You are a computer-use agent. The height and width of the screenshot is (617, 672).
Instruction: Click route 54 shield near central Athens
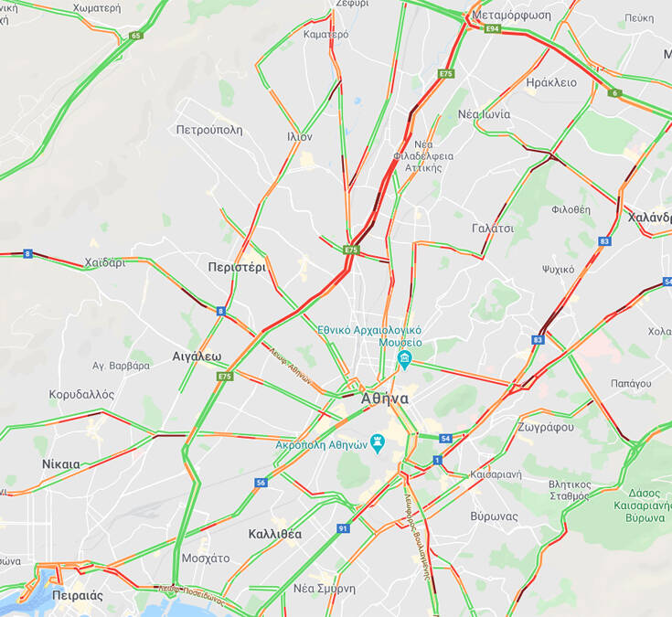click(x=446, y=438)
